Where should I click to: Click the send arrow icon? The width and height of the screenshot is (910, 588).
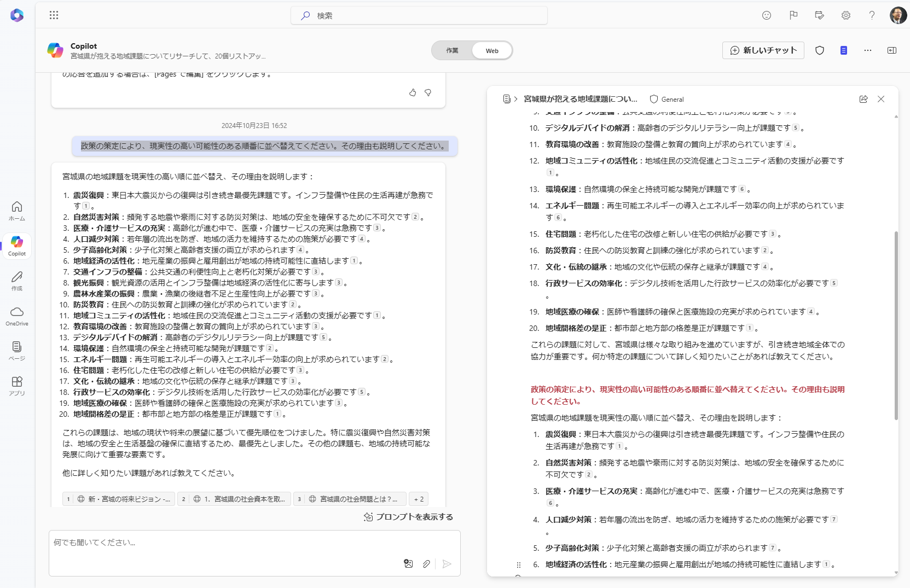click(x=447, y=563)
